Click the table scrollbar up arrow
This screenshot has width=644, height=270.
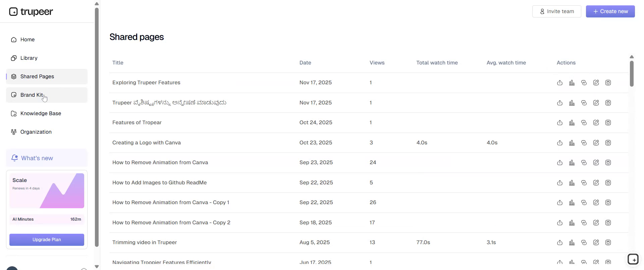pos(632,57)
